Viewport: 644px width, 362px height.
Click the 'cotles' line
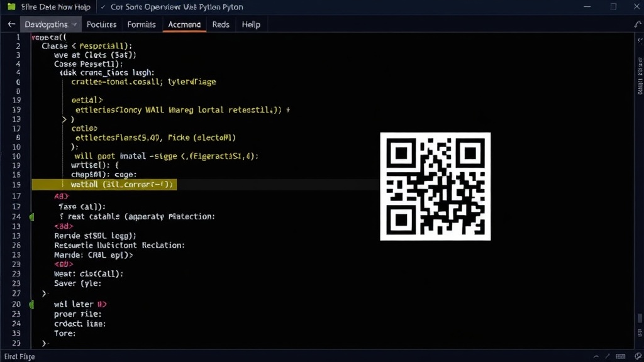pos(84,128)
